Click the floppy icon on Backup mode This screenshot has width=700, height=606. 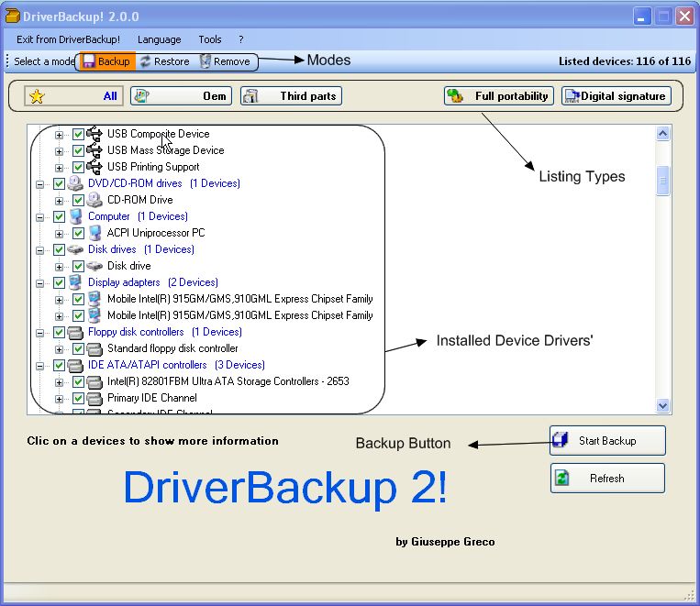coord(89,61)
